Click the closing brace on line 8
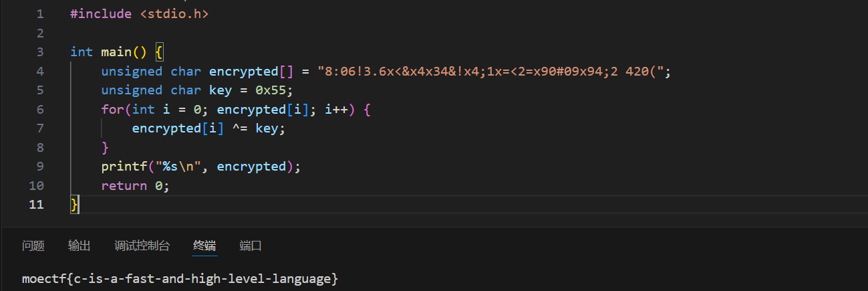The height and width of the screenshot is (291, 868). pos(105,147)
